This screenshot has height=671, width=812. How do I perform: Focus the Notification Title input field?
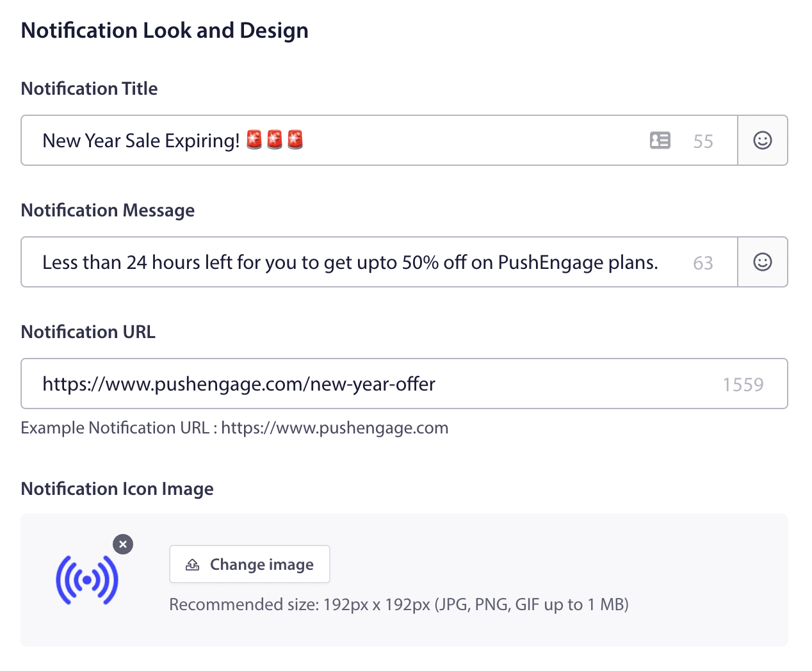(379, 140)
